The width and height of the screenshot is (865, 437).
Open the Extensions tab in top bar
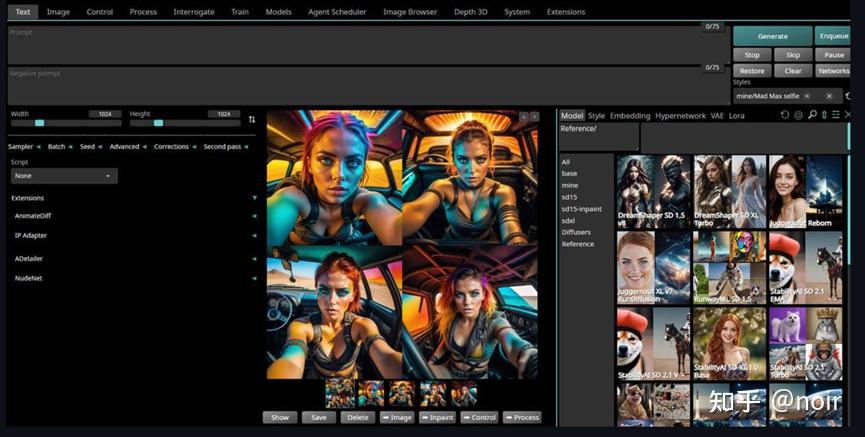[x=566, y=12]
